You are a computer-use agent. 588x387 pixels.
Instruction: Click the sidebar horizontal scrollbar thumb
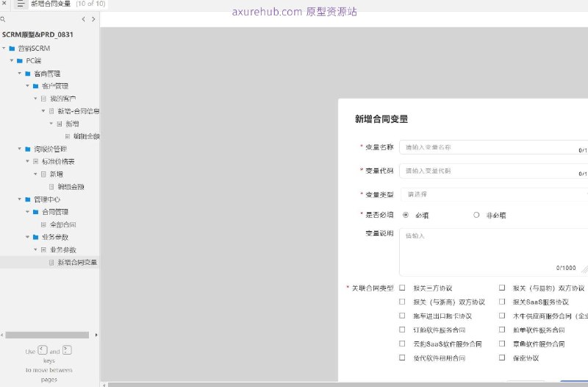(x=47, y=335)
